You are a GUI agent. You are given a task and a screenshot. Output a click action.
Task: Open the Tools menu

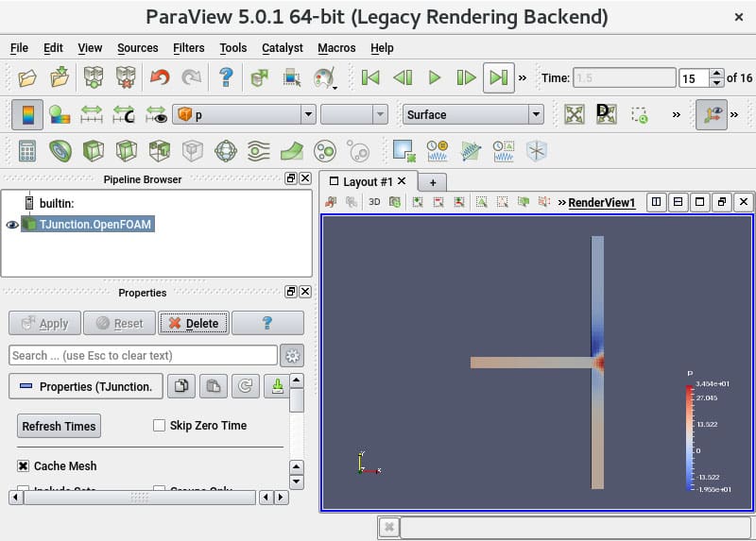232,48
